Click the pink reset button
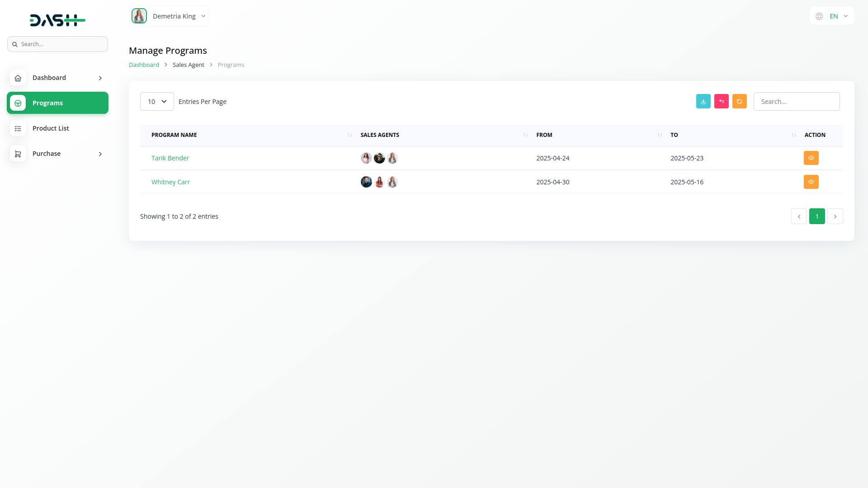The width and height of the screenshot is (868, 488). click(722, 101)
